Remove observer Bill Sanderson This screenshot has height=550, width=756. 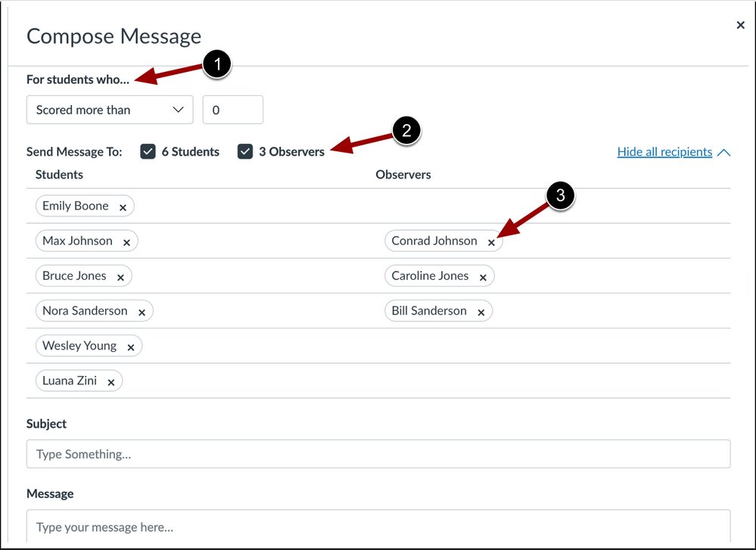coord(481,312)
